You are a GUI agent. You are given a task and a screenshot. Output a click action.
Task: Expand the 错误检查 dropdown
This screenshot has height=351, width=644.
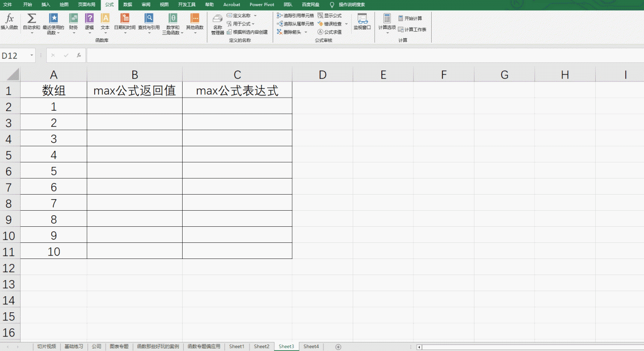pos(346,24)
